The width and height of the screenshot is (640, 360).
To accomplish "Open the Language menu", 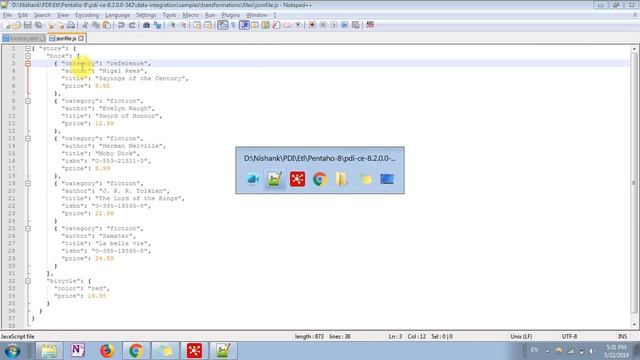I will pos(117,15).
